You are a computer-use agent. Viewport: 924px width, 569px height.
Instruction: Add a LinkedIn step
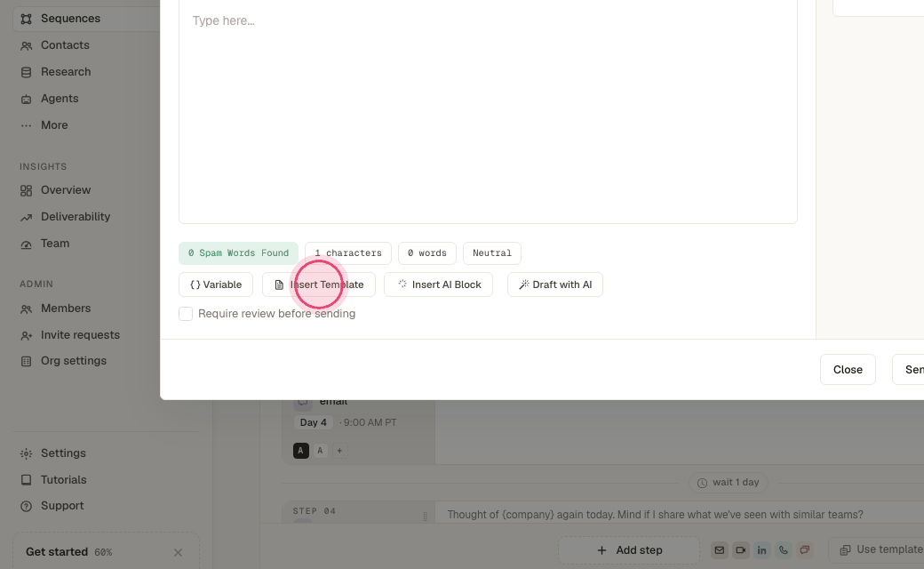pos(762,550)
